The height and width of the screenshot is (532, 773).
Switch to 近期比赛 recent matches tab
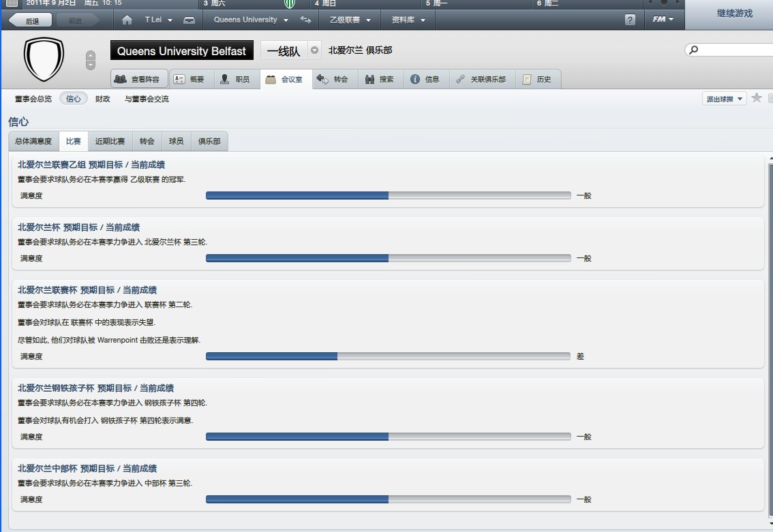coord(110,142)
